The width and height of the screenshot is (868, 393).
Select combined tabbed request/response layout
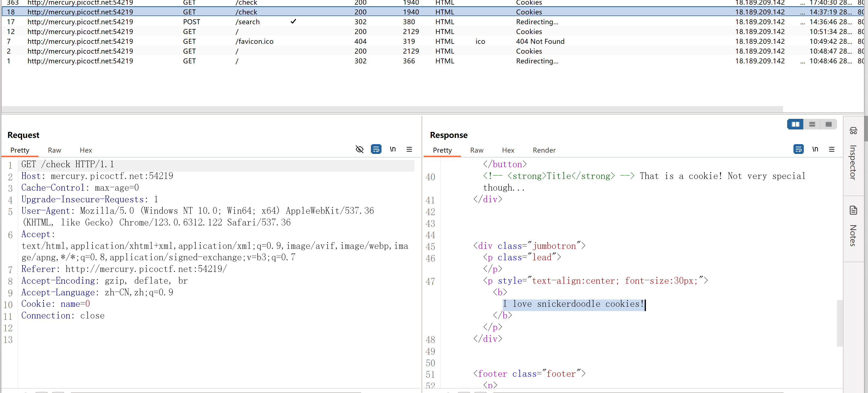(828, 124)
